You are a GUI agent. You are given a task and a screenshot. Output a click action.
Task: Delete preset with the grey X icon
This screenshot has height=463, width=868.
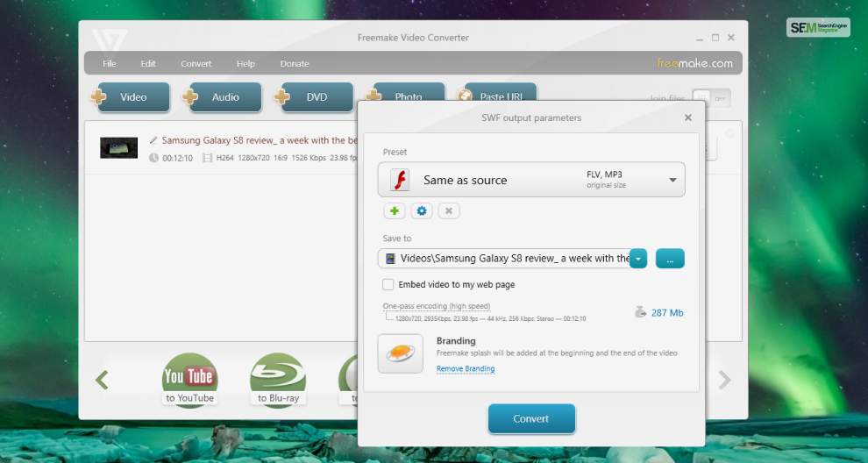tap(449, 211)
